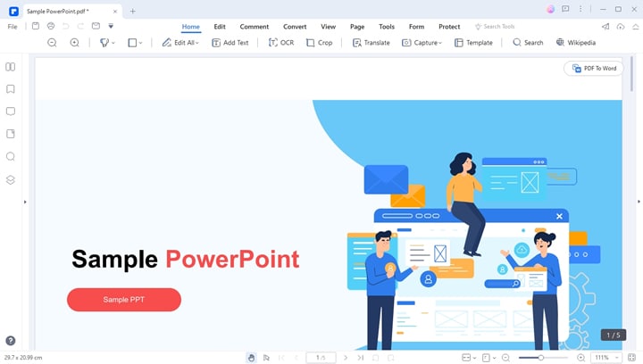
Task: Click the vertical scrollbar thumb
Action: tap(631, 74)
